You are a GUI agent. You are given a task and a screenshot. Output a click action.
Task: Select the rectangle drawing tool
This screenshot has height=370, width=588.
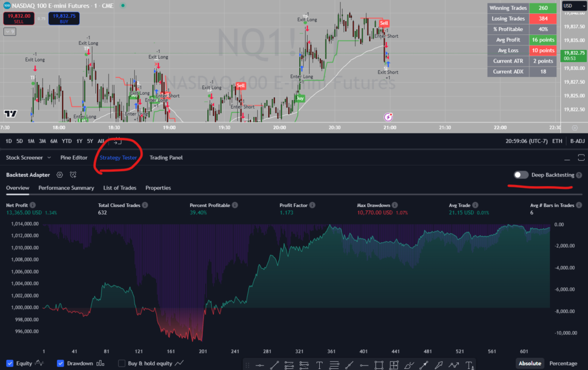(x=379, y=364)
